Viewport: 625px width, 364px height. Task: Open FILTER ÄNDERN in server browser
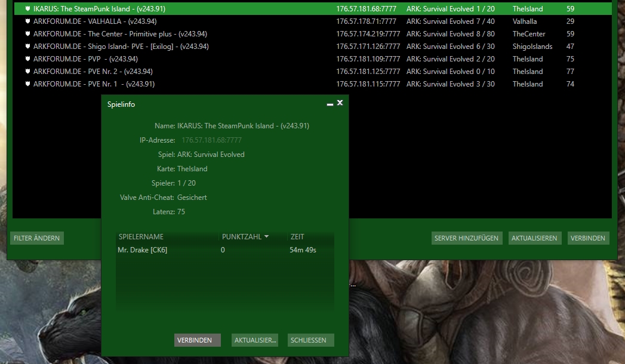click(36, 238)
